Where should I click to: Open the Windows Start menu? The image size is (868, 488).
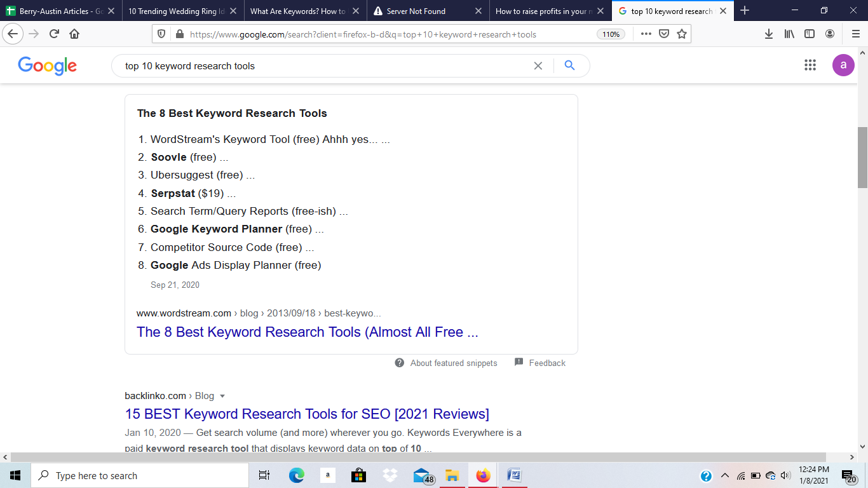pyautogui.click(x=15, y=475)
